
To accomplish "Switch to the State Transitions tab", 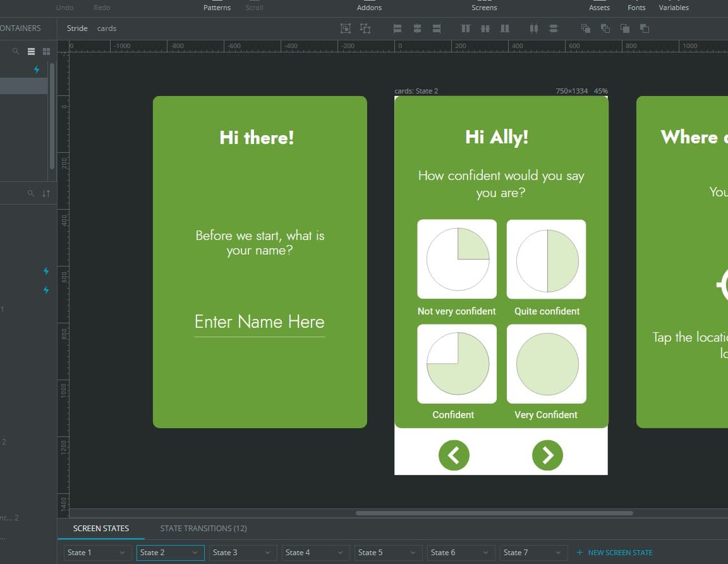I will point(203,528).
